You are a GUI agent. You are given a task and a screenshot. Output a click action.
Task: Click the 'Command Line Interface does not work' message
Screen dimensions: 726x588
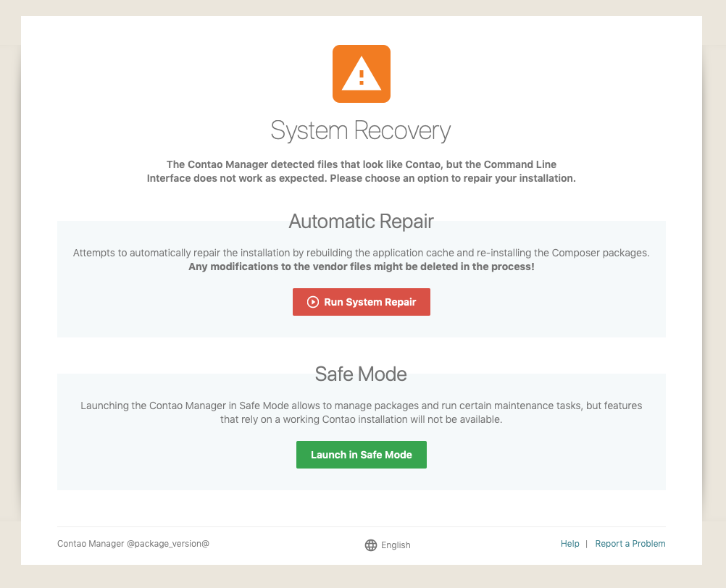[361, 171]
